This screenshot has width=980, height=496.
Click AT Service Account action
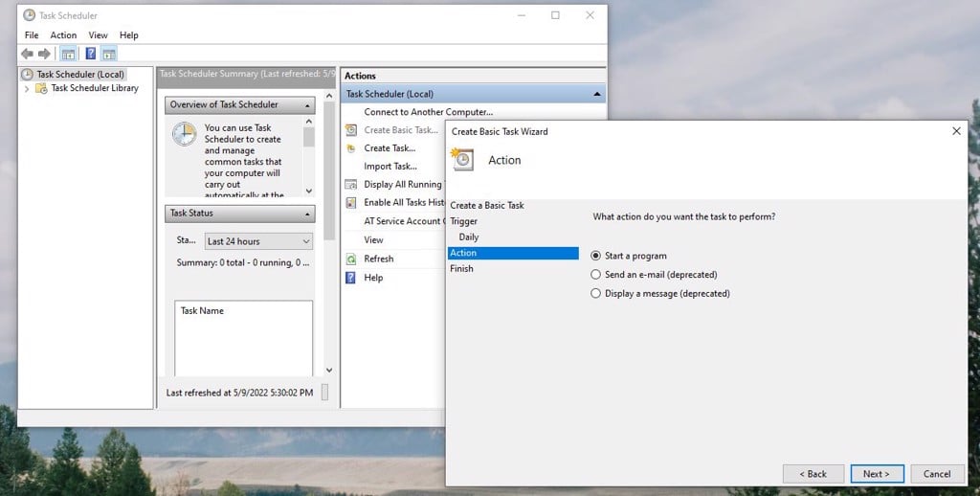(404, 221)
